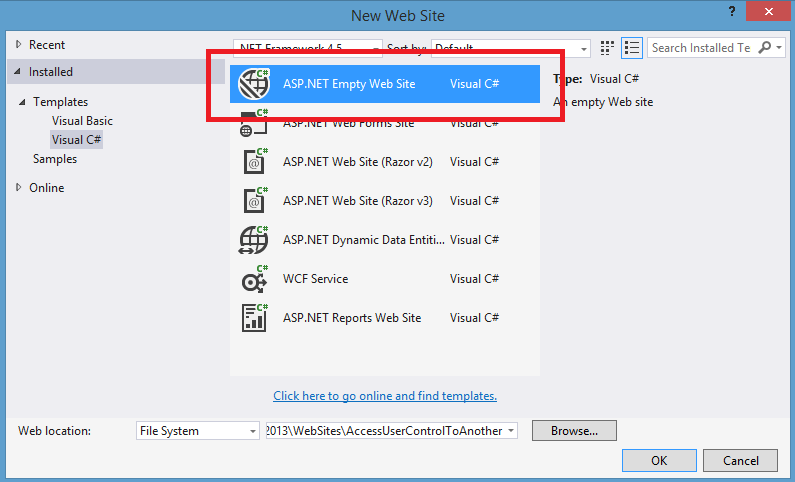The height and width of the screenshot is (482, 795).
Task: Click the Search Installed Templates field
Action: (702, 48)
